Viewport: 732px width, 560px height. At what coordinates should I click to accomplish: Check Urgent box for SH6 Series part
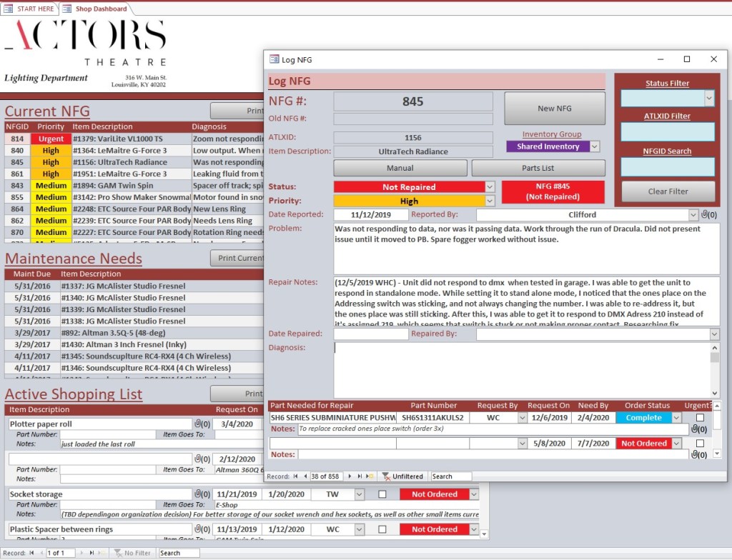(x=700, y=418)
